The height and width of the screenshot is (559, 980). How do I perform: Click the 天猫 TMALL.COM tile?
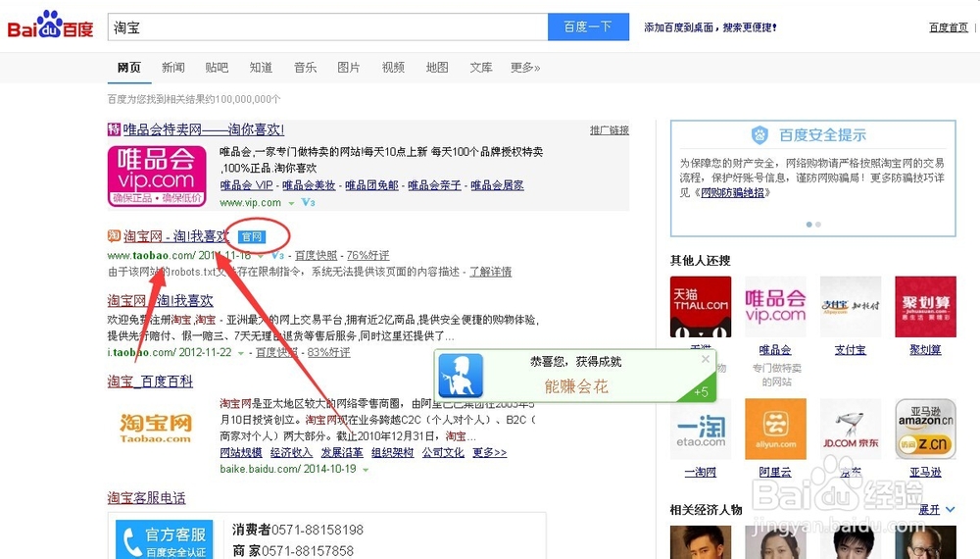click(x=701, y=306)
